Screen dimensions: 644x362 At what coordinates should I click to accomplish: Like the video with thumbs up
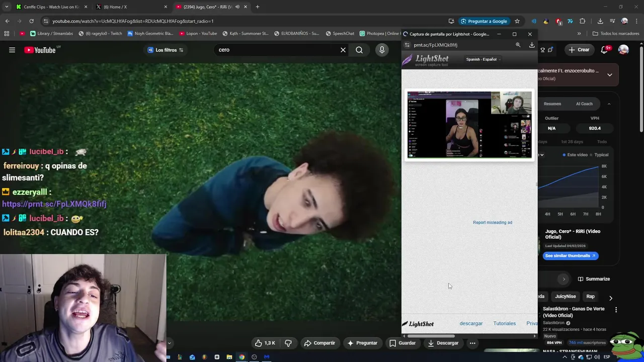coord(265,343)
